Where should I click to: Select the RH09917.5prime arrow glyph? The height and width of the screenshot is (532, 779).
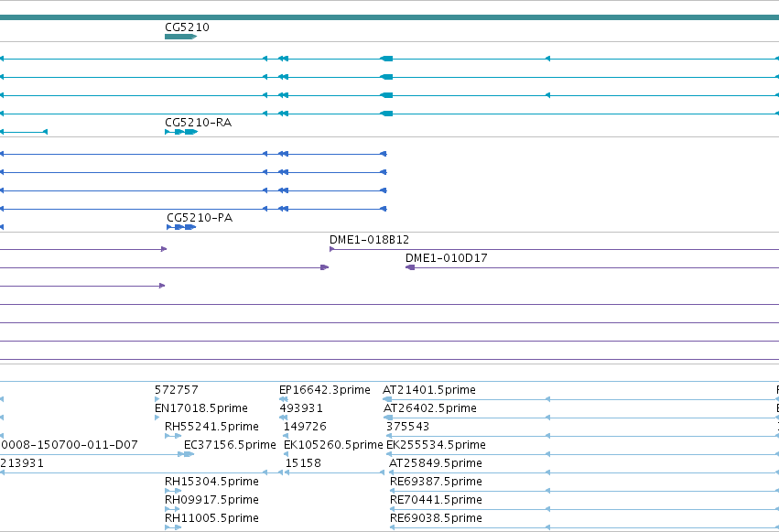(x=172, y=509)
